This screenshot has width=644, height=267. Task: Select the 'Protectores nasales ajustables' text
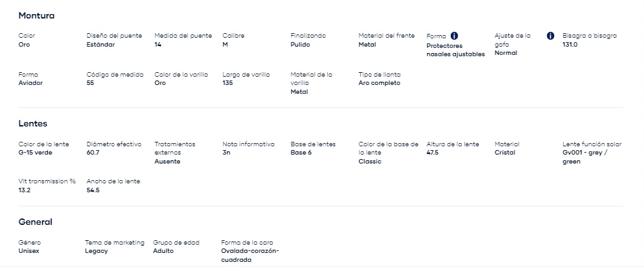pyautogui.click(x=456, y=50)
